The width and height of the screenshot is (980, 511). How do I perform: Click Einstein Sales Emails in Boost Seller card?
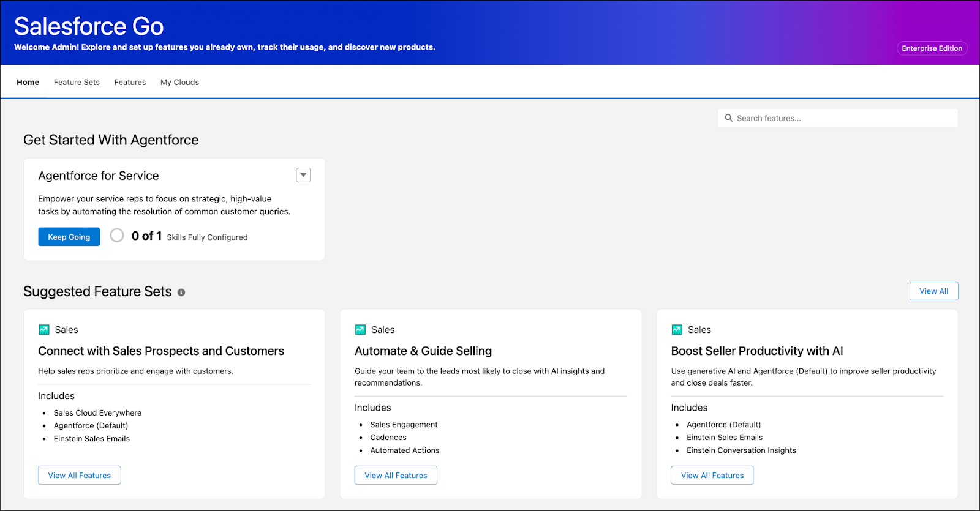click(725, 438)
